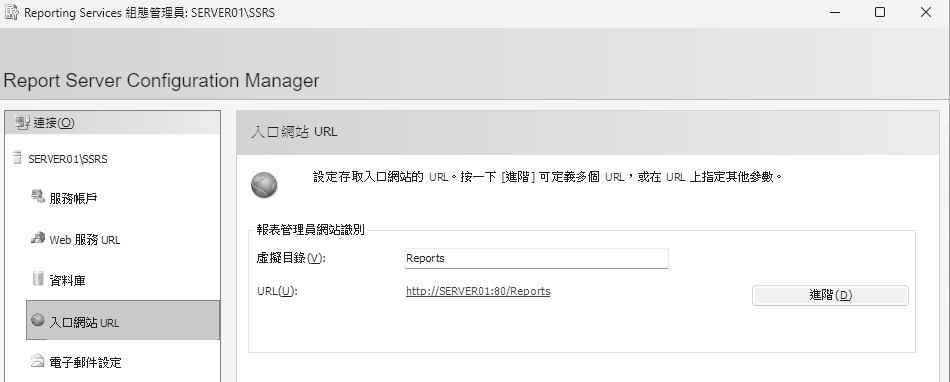This screenshot has width=950, height=382.
Task: Click the Connect (連接) button
Action: coord(113,123)
